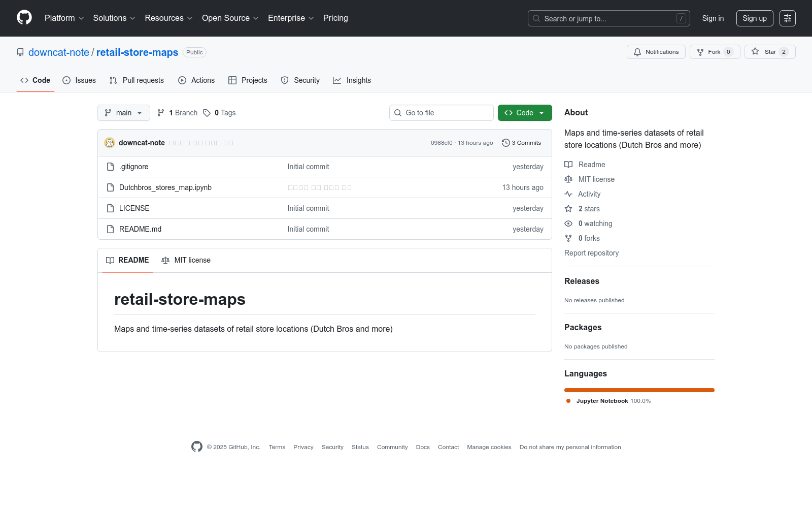Click the scale icon beside MIT license in About
This screenshot has width=812, height=508.
pos(568,179)
